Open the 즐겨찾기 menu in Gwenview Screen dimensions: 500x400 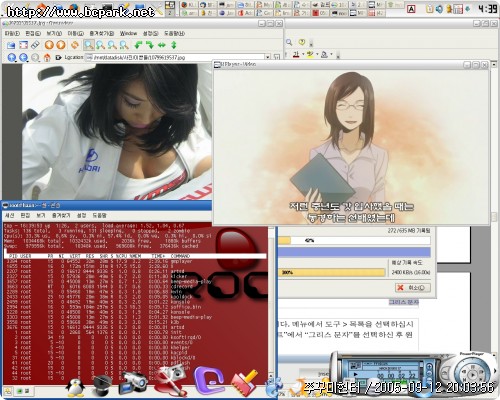pyautogui.click(x=102, y=34)
